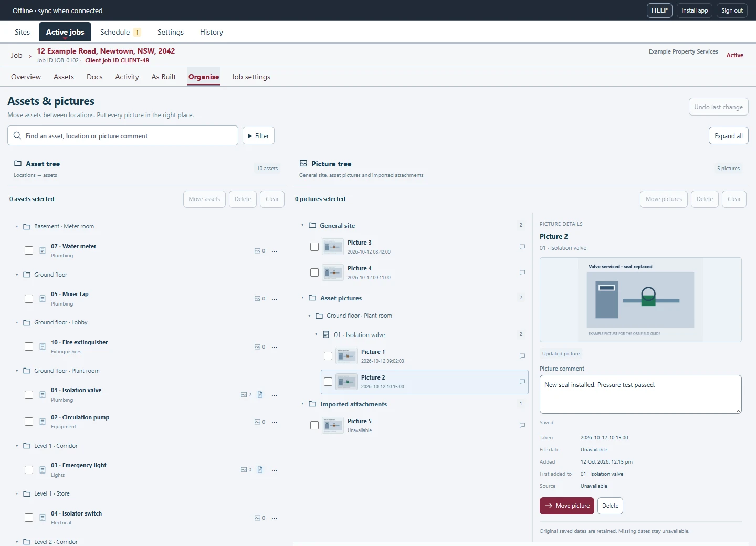The width and height of the screenshot is (756, 546).
Task: Focus the asset search field
Action: [123, 135]
